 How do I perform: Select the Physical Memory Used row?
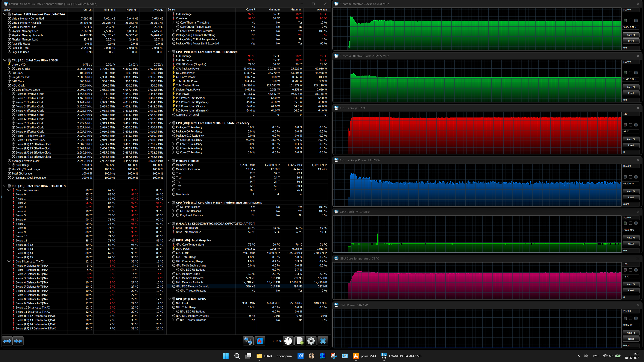pos(83,31)
